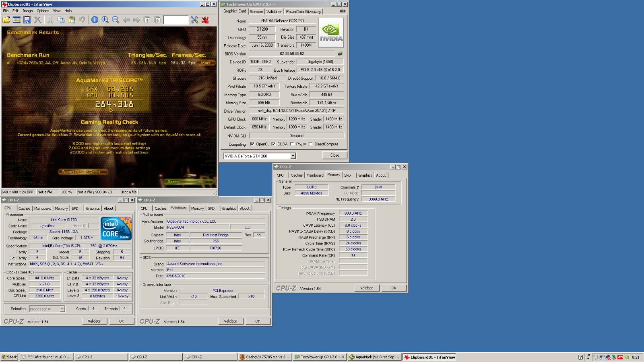This screenshot has height=362, width=644.
Task: Open the Edit menu in IrfanView
Action: (15, 11)
